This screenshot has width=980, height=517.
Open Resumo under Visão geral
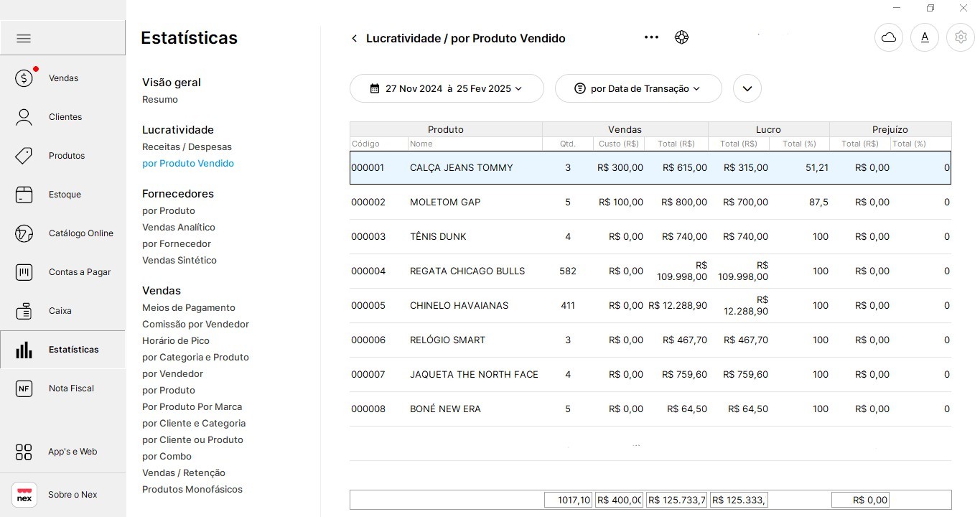[x=160, y=100]
